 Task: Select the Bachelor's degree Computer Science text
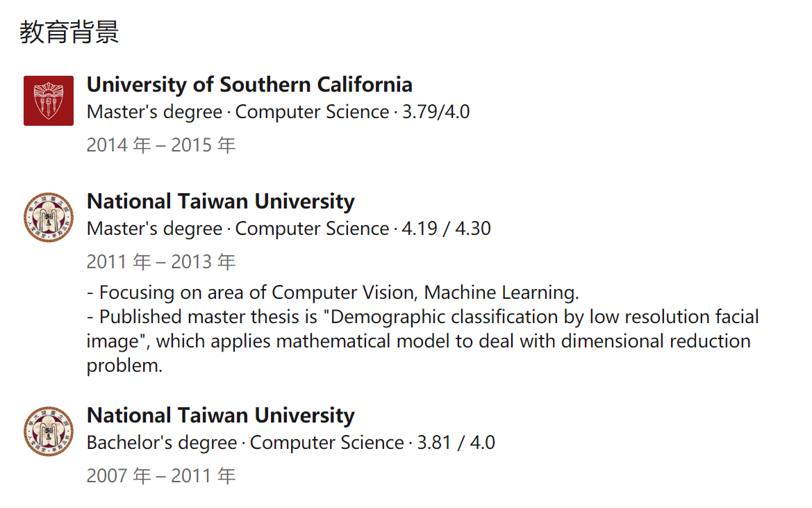tap(245, 443)
